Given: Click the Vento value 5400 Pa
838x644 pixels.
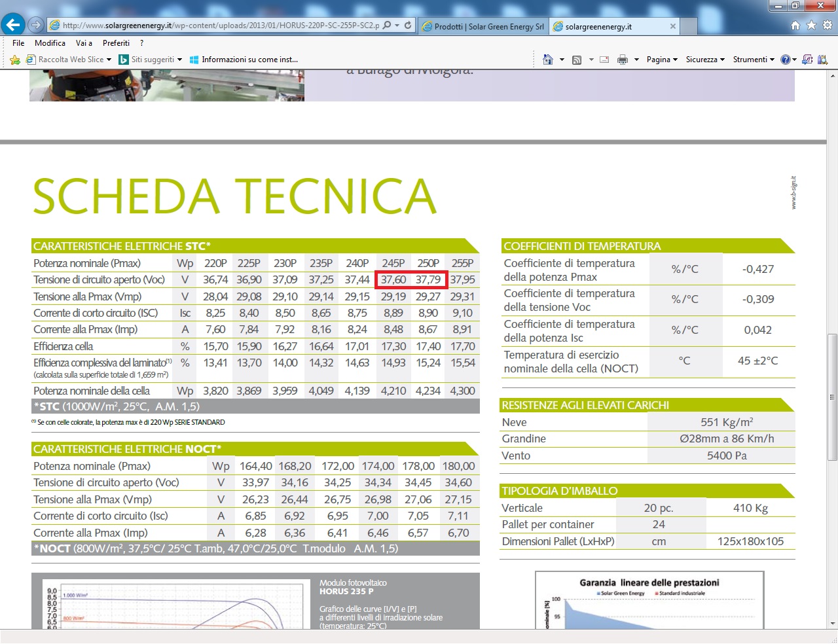Looking at the screenshot, I should 727,456.
